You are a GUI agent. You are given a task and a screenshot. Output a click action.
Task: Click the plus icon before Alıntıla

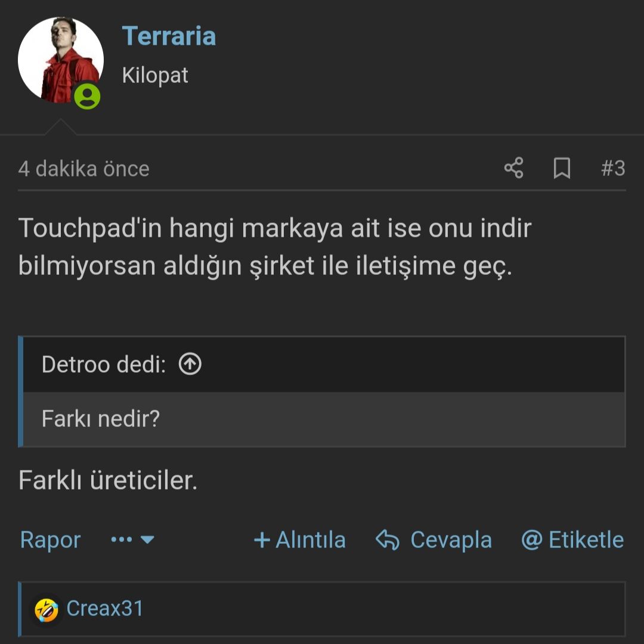[x=262, y=540]
